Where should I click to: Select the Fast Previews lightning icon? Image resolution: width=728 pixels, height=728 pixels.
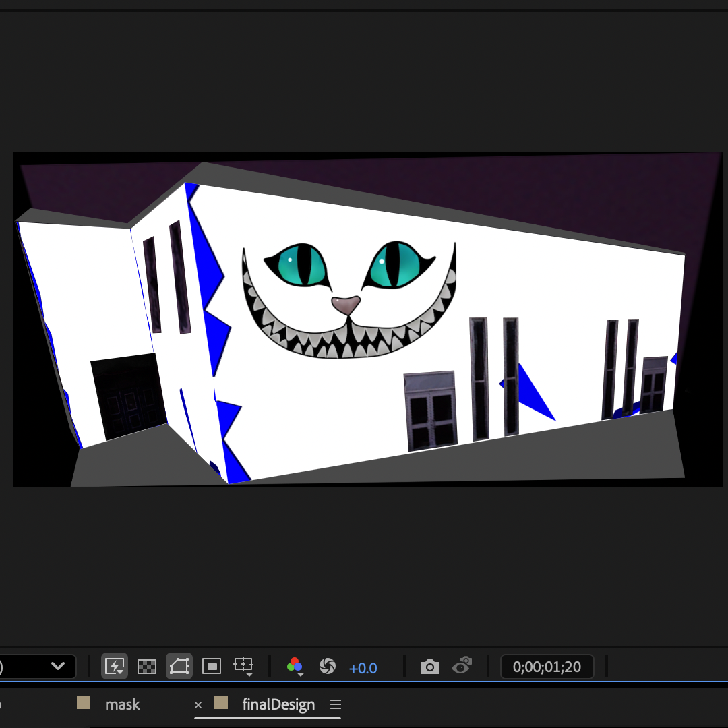[x=114, y=667]
